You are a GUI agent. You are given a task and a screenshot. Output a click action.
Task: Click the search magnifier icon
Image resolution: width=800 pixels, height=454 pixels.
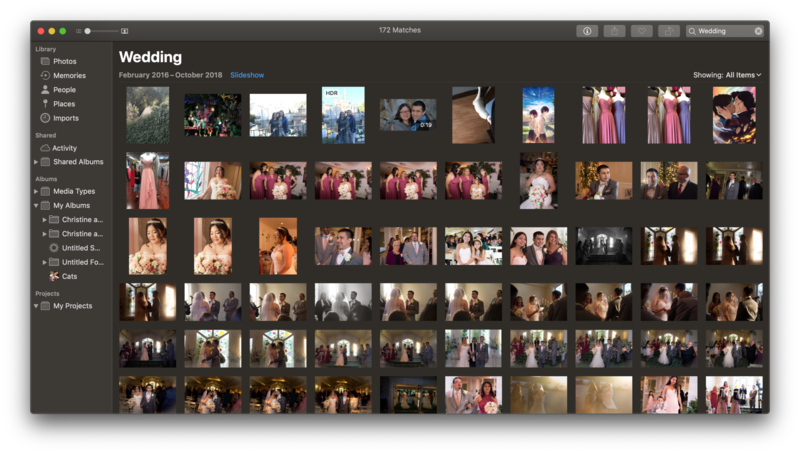coord(692,31)
